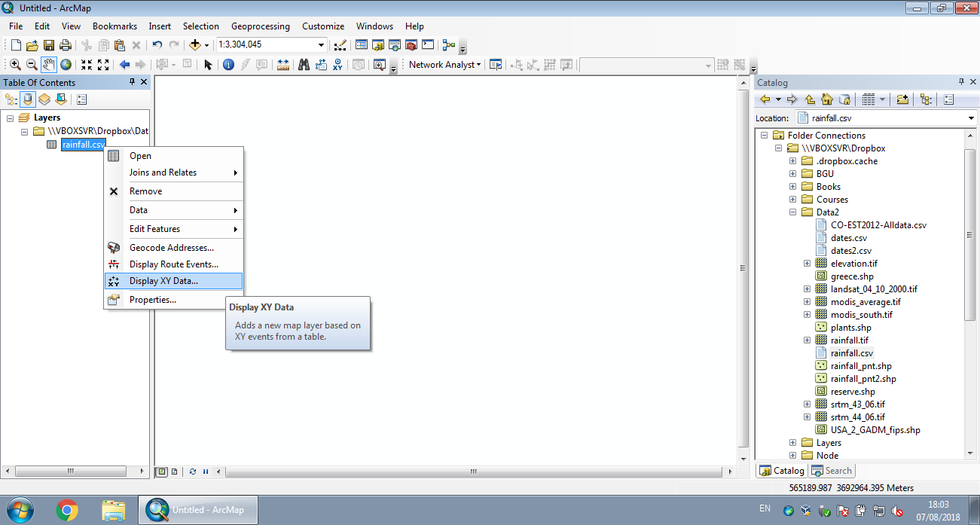Open the Python window

tap(428, 44)
